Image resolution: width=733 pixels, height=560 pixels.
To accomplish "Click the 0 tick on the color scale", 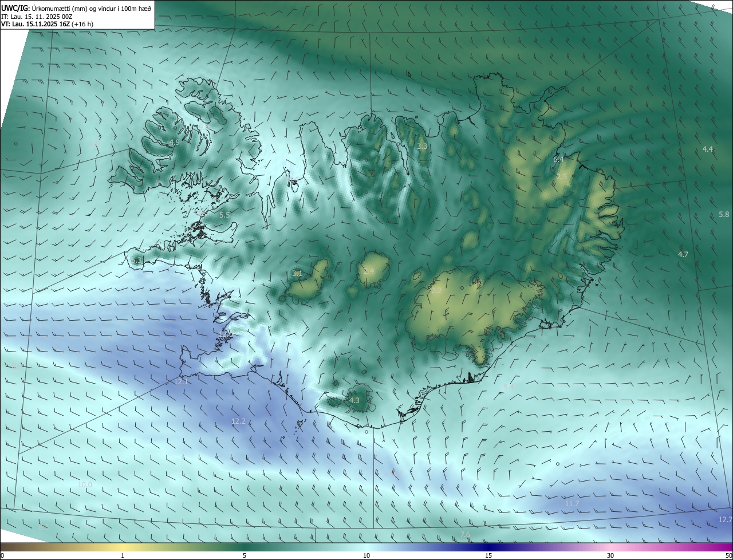I will [2, 555].
